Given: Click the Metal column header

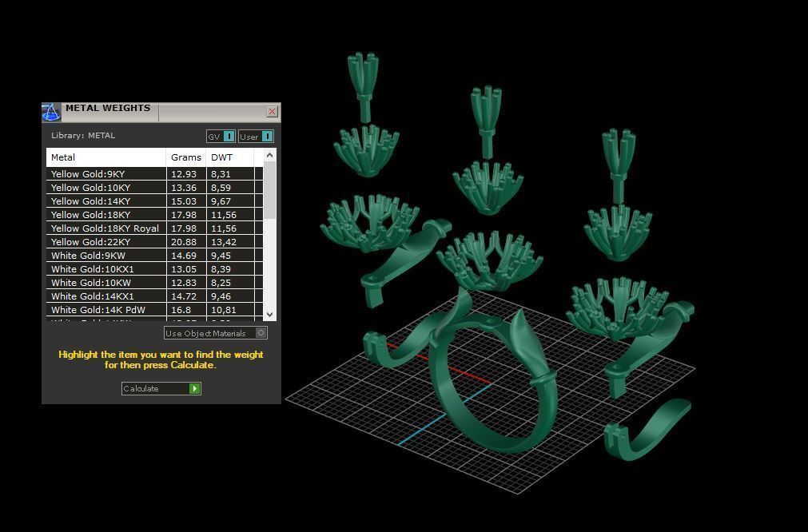Looking at the screenshot, I should tap(106, 157).
